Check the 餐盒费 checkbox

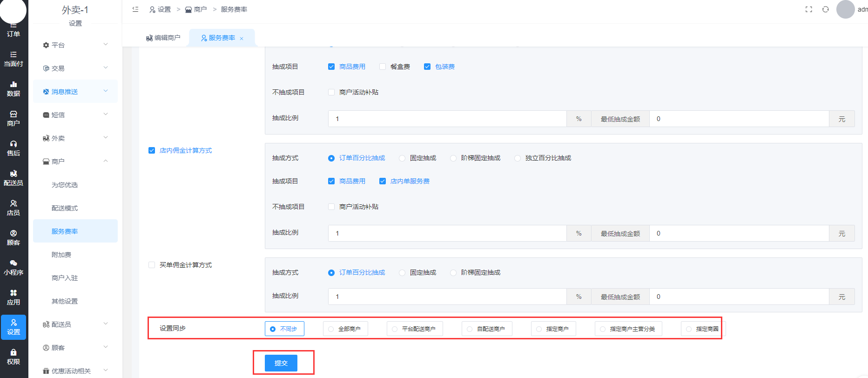tap(383, 67)
